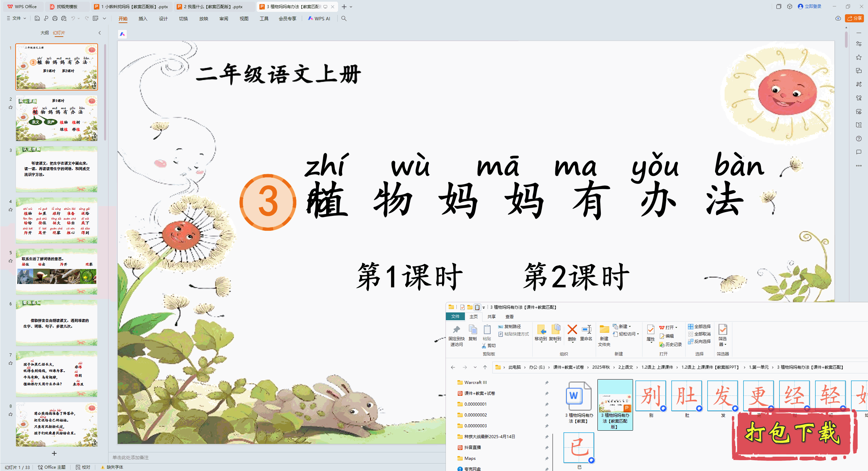
Task: Expand the undo history dropdown arrow
Action: pos(79,18)
